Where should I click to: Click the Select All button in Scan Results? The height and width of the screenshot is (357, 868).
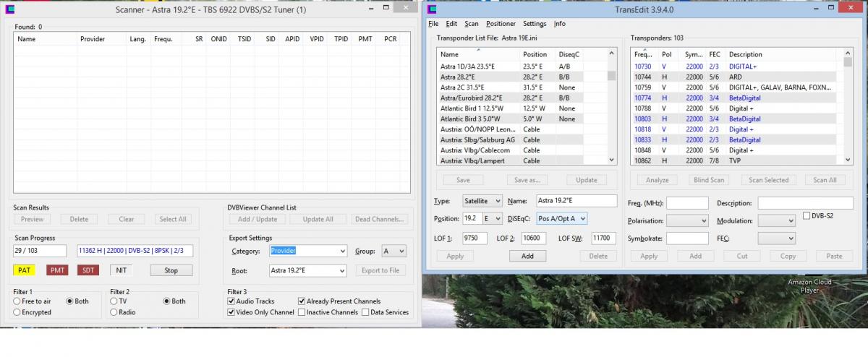(x=173, y=219)
